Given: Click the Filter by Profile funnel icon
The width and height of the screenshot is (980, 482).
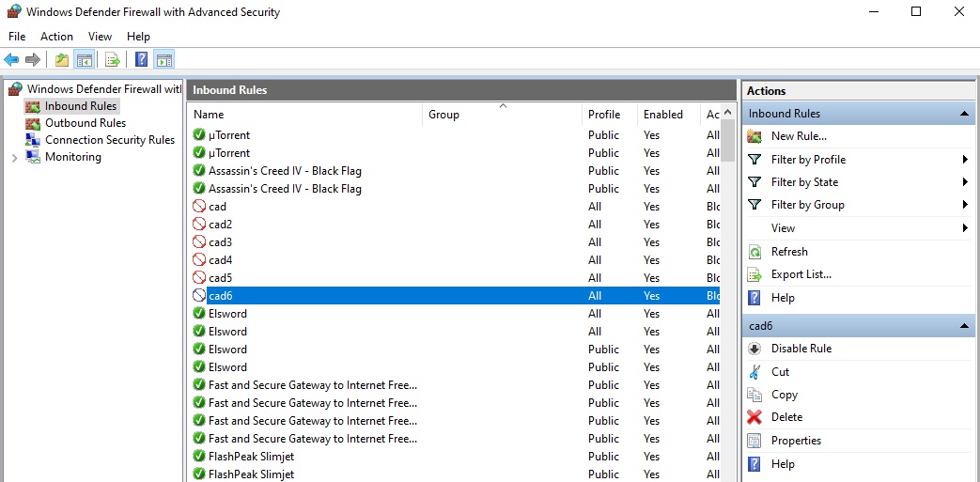Looking at the screenshot, I should (755, 160).
